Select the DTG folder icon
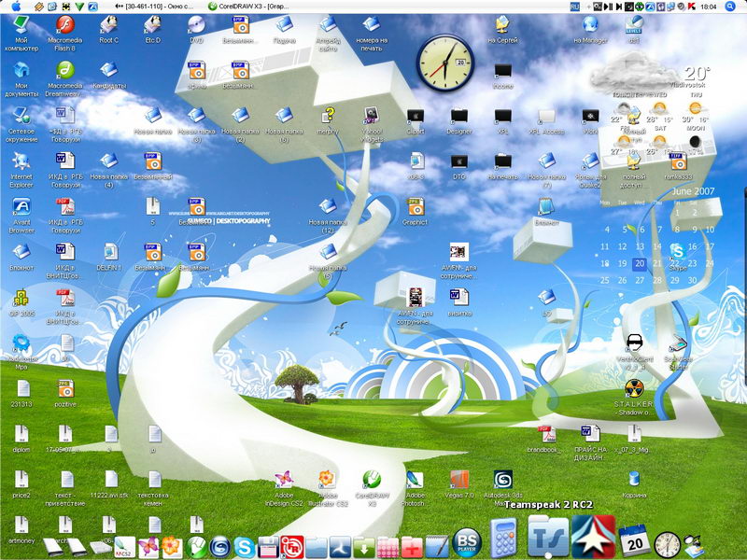 click(458, 166)
